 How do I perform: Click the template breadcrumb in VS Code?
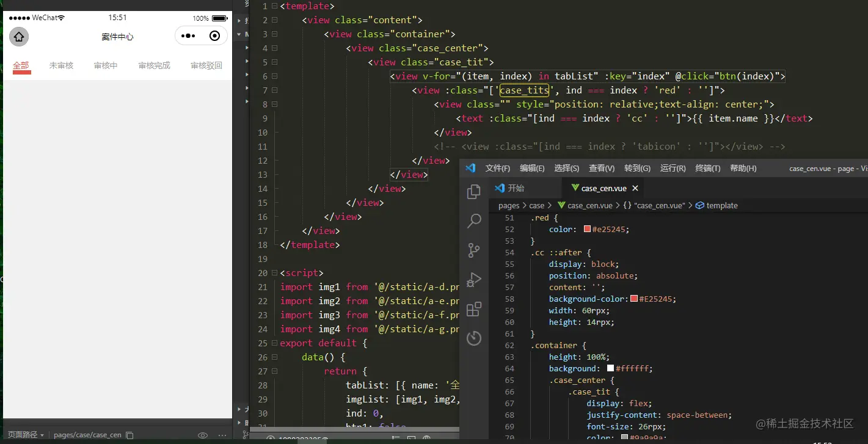click(717, 206)
